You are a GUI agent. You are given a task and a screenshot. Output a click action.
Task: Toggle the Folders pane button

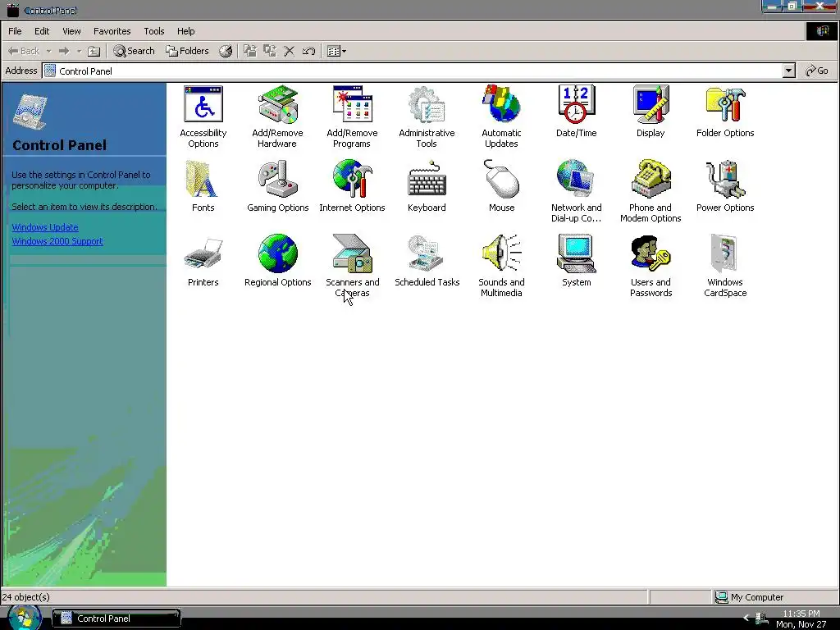187,51
